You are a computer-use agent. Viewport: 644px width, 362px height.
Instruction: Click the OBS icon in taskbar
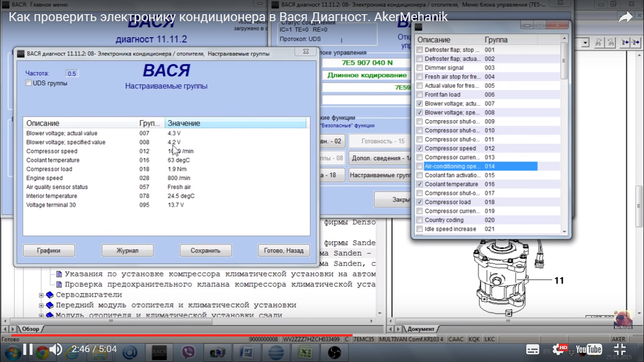pos(333,352)
